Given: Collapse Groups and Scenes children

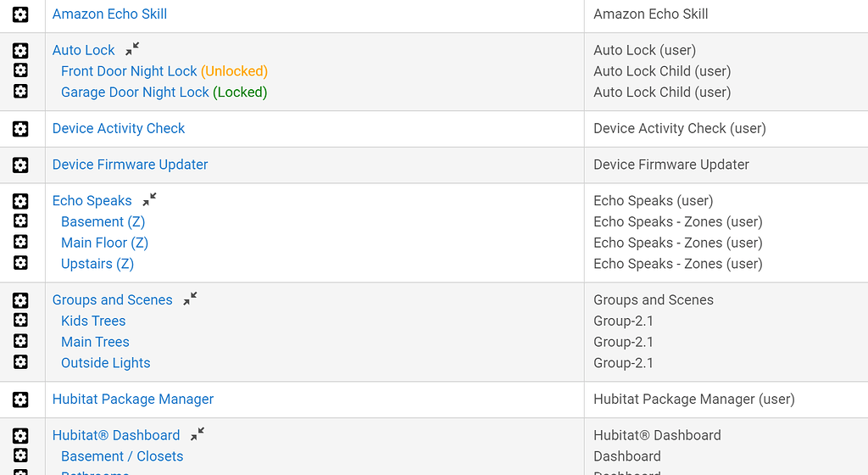Looking at the screenshot, I should [190, 299].
